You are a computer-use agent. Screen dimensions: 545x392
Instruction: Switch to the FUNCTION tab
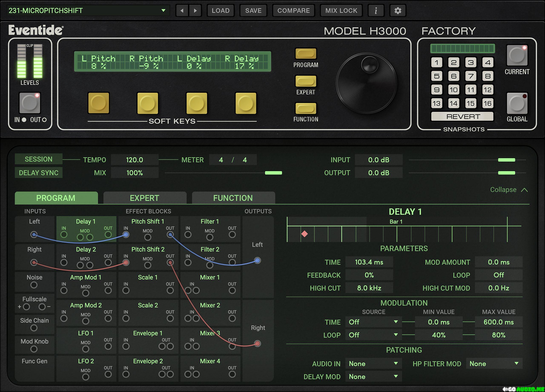(x=233, y=198)
